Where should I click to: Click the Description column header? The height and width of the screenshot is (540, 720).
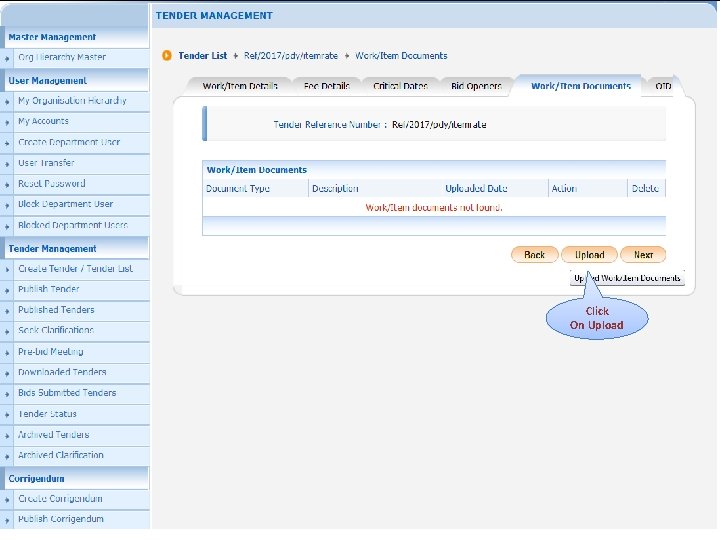click(335, 188)
